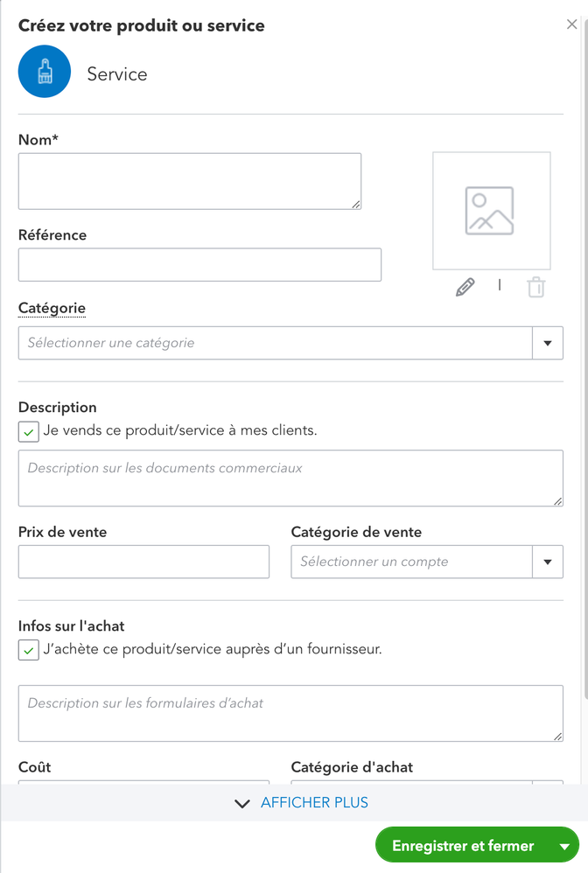Click the trash icon to delete image
This screenshot has width=588, height=873.
(x=535, y=287)
